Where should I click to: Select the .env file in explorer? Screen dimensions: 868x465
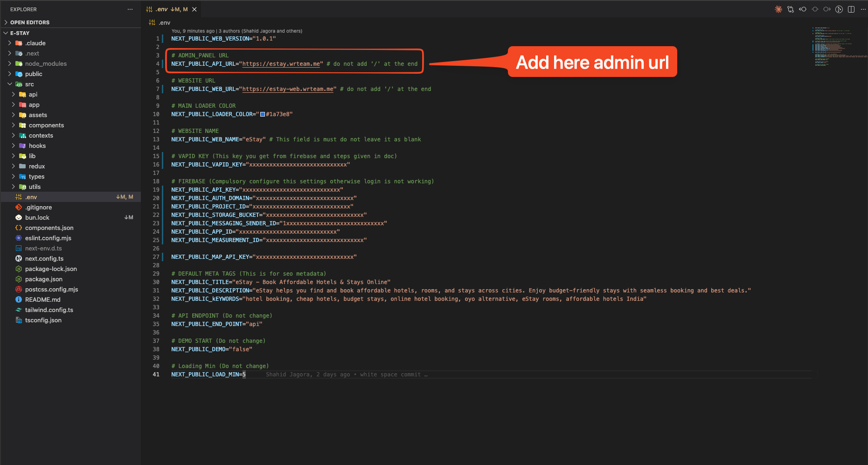[x=70, y=197]
